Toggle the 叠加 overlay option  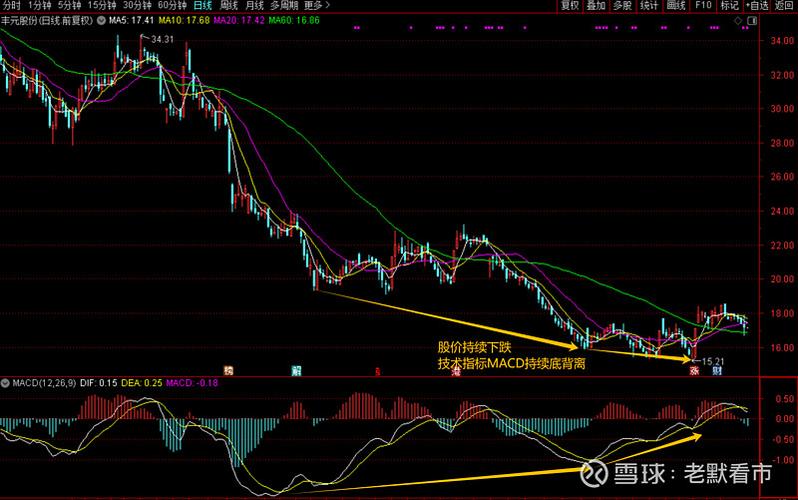pyautogui.click(x=596, y=6)
